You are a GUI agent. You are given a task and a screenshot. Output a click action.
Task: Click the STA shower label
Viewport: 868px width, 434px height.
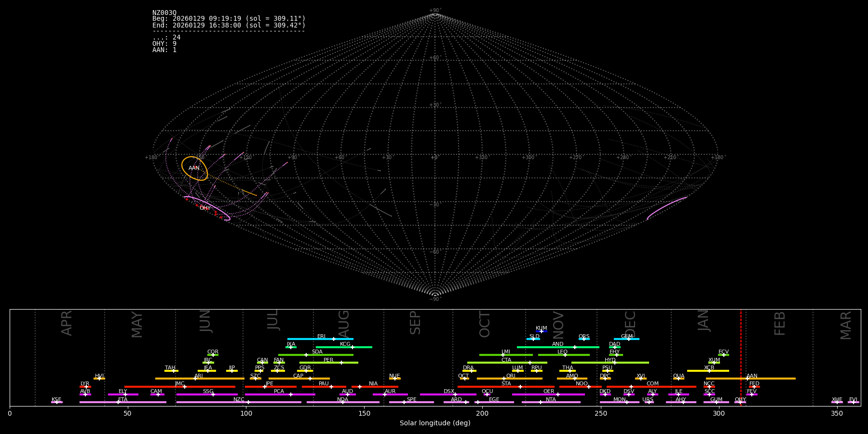click(506, 384)
